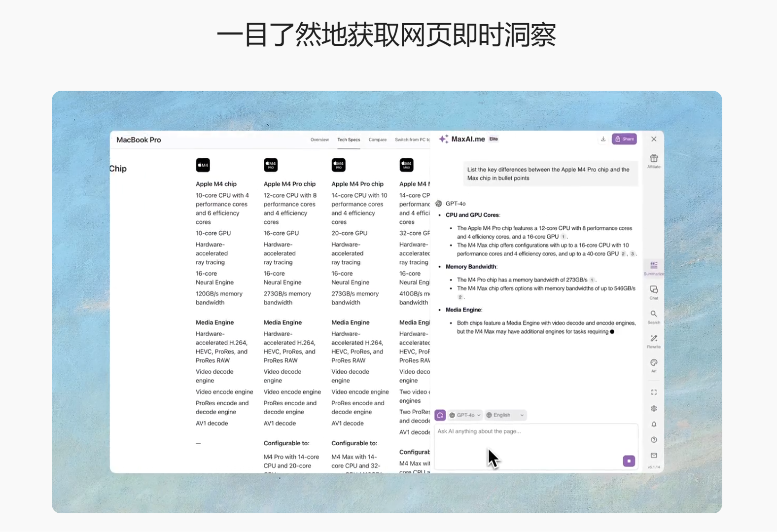Click the first M4 Pro chip icon

coord(271,165)
